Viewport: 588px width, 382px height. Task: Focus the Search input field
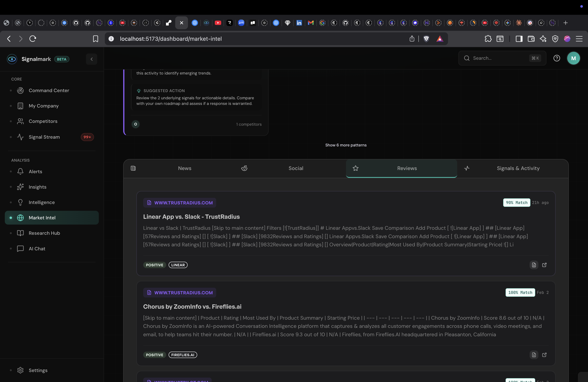coord(499,58)
